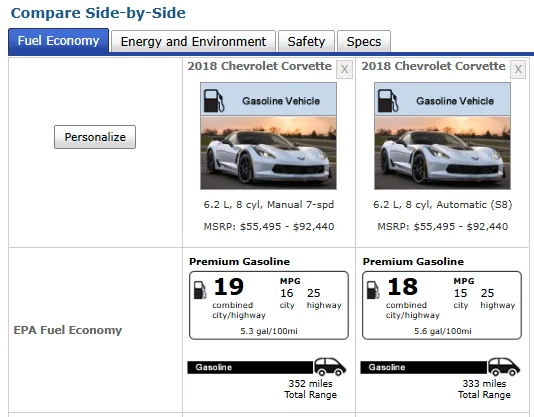The height and width of the screenshot is (417, 534).
Task: Click the 'EPA Fuel Economy' row label
Action: point(68,330)
